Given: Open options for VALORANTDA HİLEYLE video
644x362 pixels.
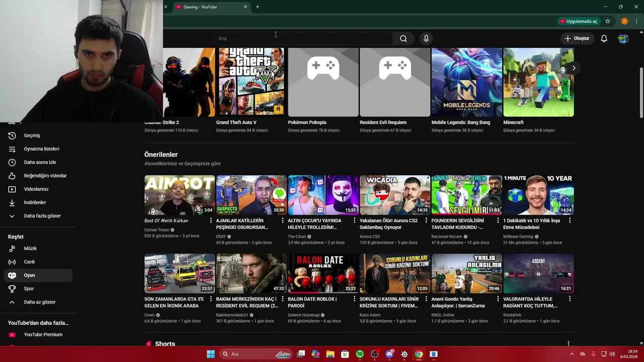Looking at the screenshot, I should (570, 299).
